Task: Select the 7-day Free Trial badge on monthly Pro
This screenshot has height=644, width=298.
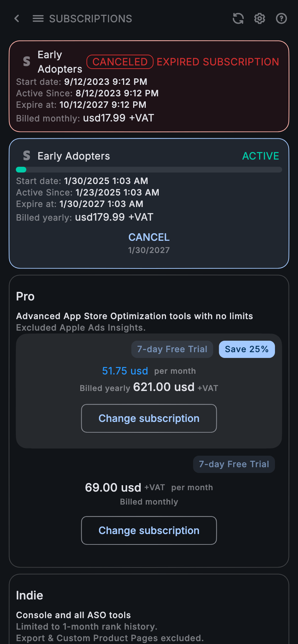Action: 234,464
